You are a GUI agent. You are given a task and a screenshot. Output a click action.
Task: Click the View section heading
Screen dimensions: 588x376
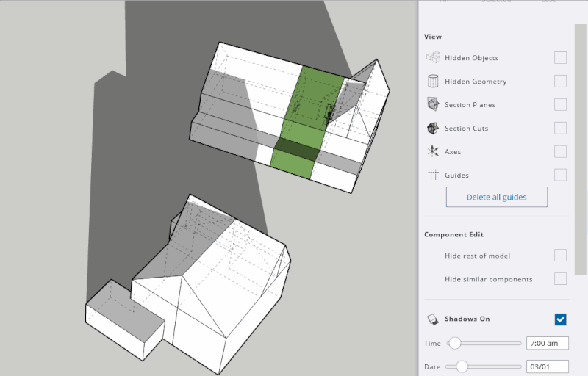433,37
